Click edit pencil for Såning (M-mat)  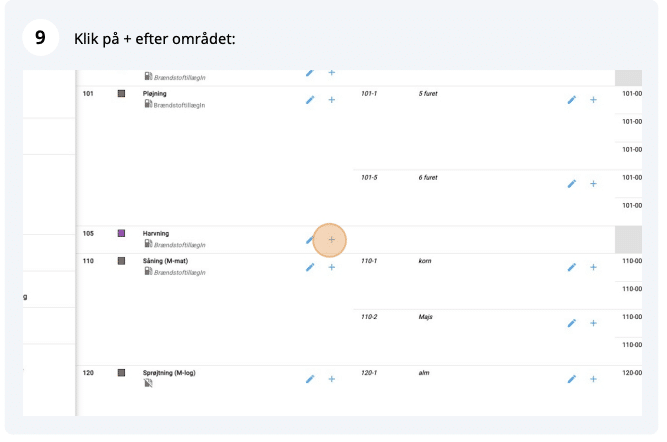(x=310, y=267)
